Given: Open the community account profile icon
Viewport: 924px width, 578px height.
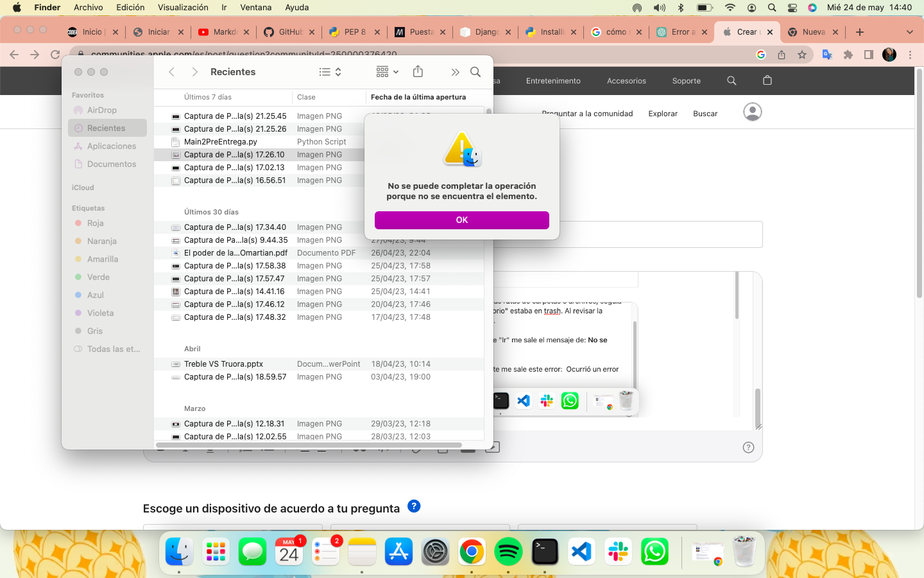Looking at the screenshot, I should coord(753,112).
